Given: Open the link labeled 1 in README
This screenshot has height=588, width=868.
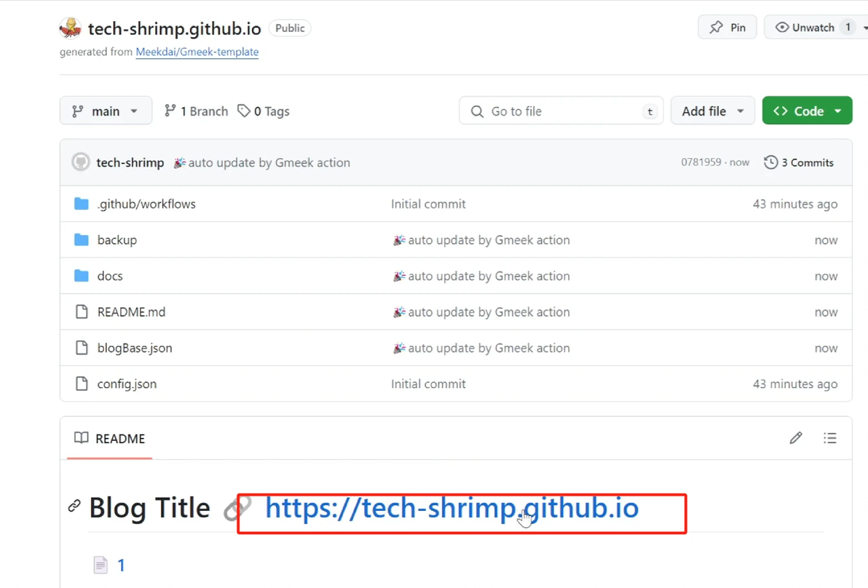Looking at the screenshot, I should [x=121, y=565].
